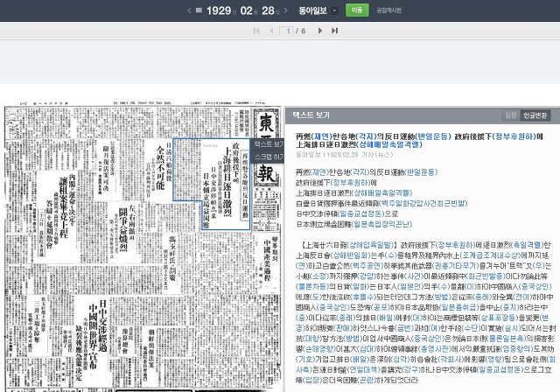The height and width of the screenshot is (392, 560).
Task: Jump to the first page of the paper
Action: [256, 31]
